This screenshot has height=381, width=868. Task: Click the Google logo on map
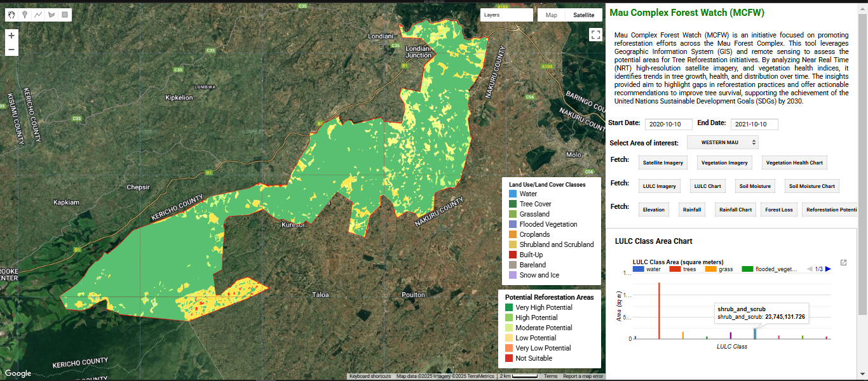(18, 373)
